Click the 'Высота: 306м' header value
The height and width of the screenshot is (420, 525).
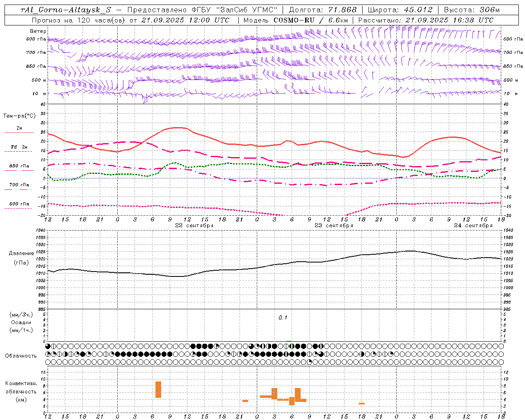tap(472, 10)
